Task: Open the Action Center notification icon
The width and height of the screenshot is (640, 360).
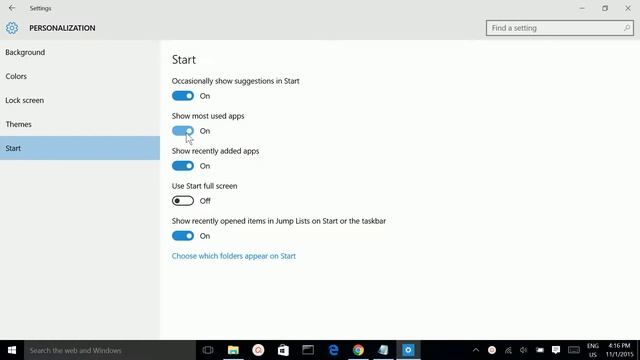Action: click(556, 350)
